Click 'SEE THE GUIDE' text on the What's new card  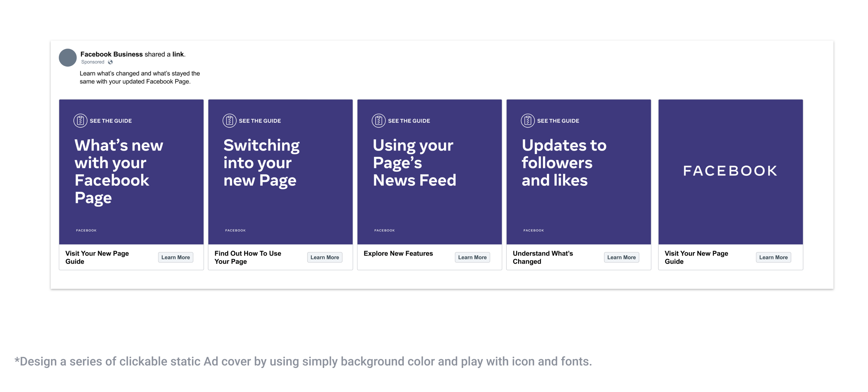point(111,121)
